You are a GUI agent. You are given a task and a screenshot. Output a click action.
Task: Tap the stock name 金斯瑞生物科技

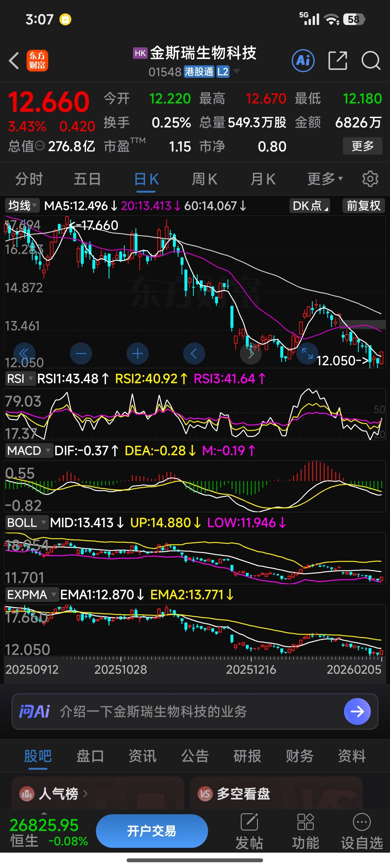(x=203, y=53)
